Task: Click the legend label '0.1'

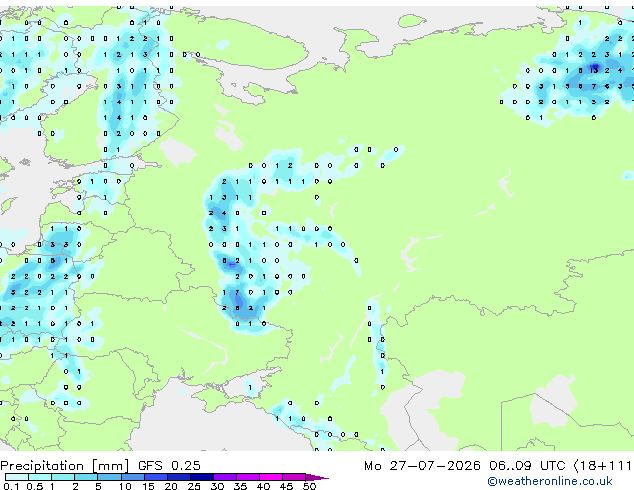Action: tap(12, 486)
